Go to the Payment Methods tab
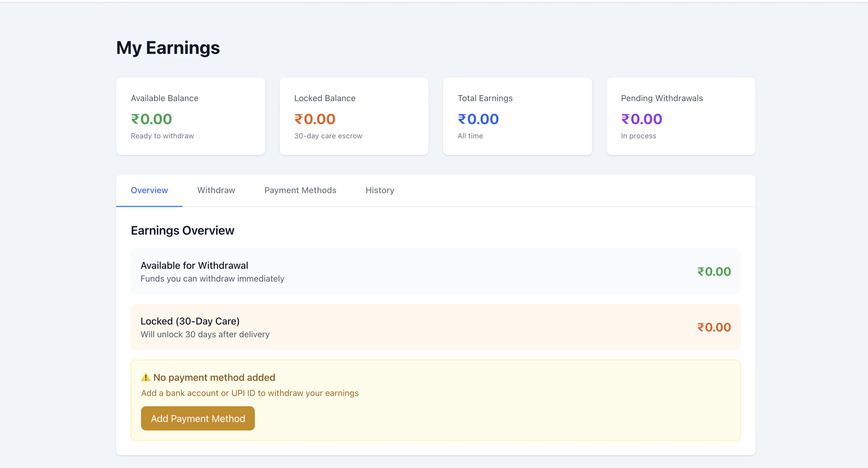Viewport: 868px width, 468px height. pos(300,190)
